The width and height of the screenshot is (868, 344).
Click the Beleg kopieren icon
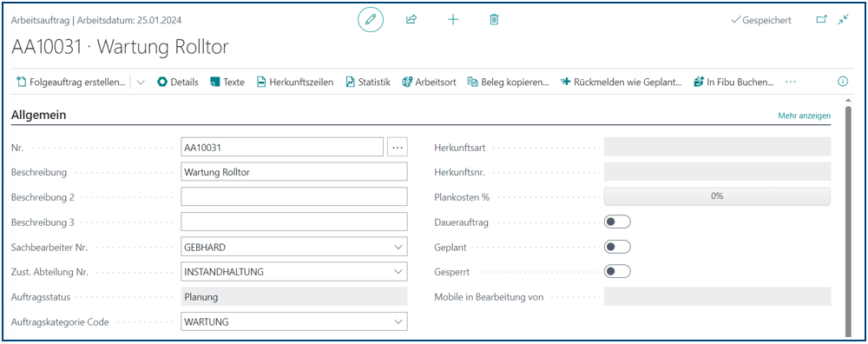click(473, 82)
